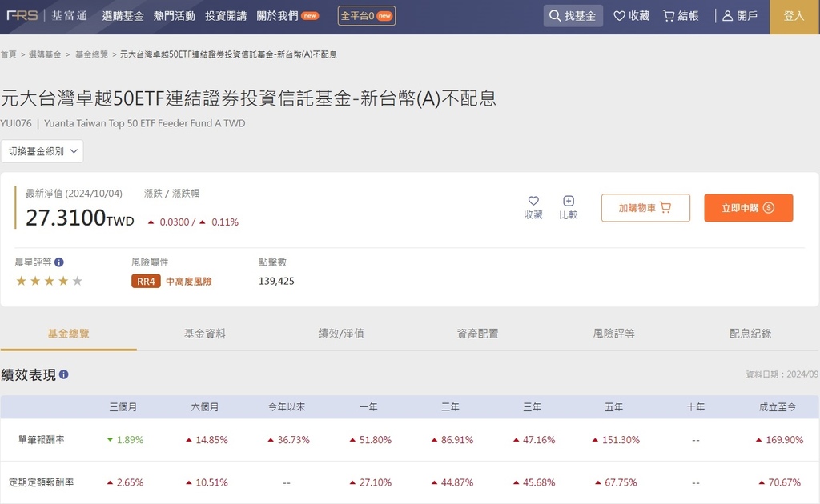820x504 pixels.
Task: Expand the 切換基金級別 dropdown
Action: coord(42,150)
